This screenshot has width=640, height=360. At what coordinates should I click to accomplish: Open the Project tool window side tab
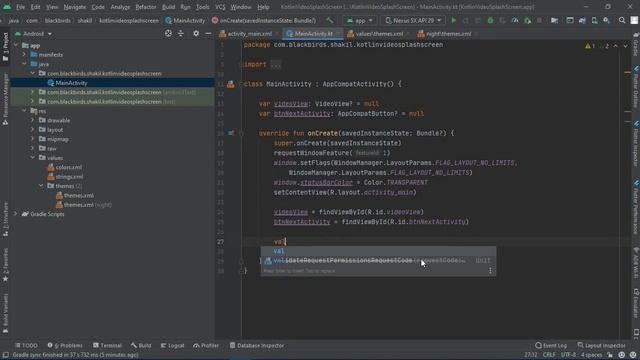click(5, 47)
